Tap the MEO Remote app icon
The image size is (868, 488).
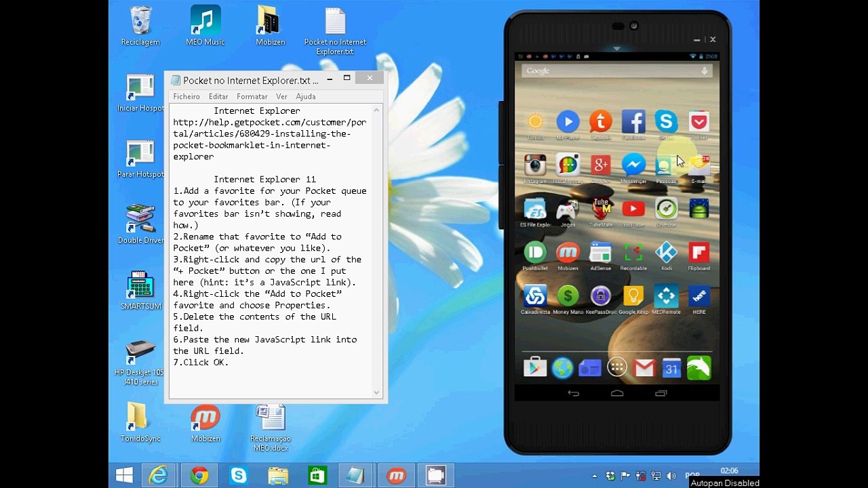pos(666,296)
